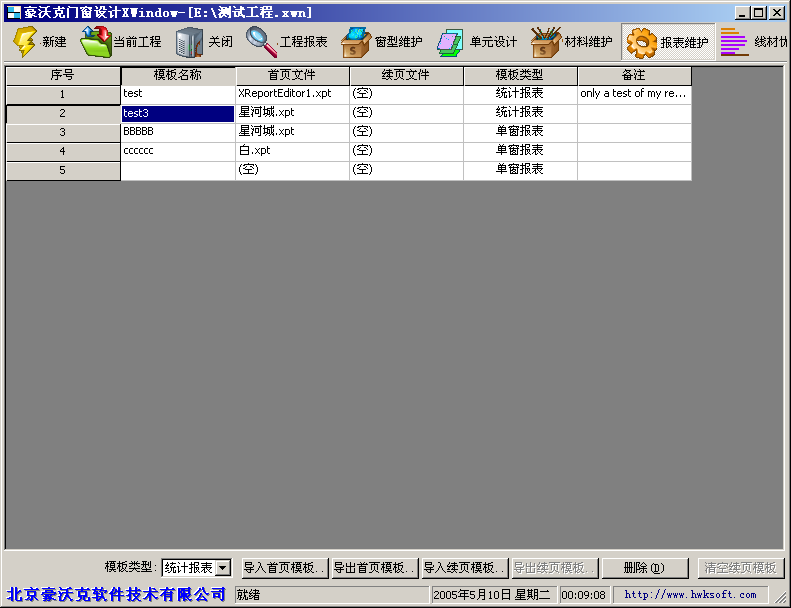The width and height of the screenshot is (791, 608).
Task: Click the 模板名称 column header
Action: tap(178, 75)
